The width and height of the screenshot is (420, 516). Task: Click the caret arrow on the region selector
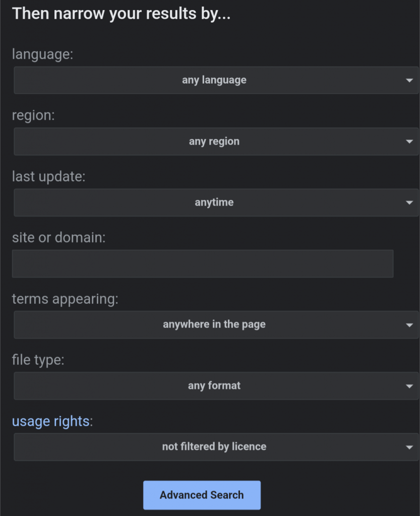409,142
